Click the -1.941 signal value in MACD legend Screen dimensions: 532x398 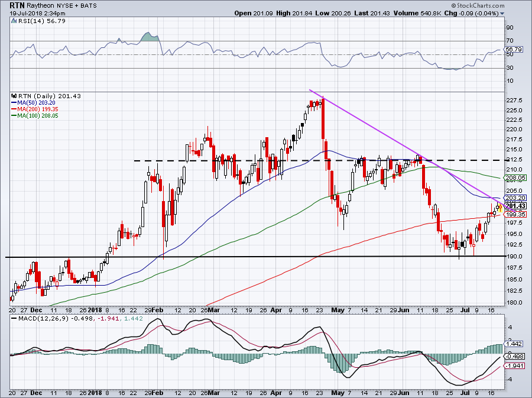(x=109, y=319)
